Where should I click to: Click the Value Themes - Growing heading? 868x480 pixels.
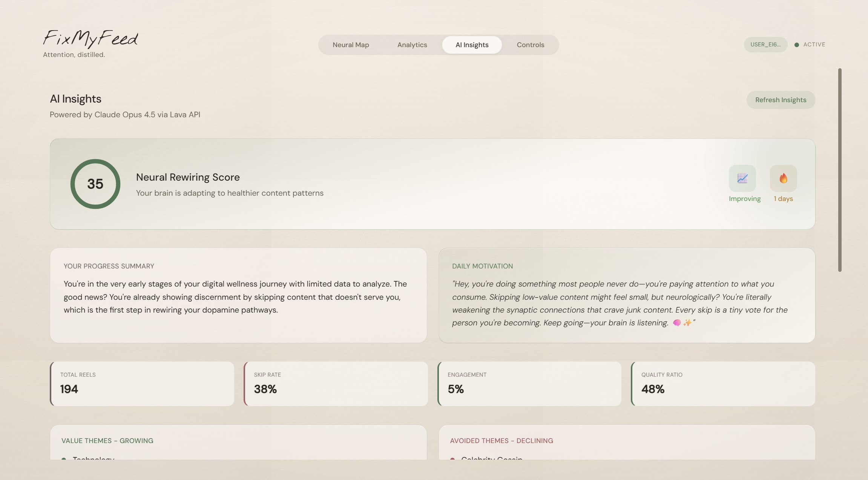click(107, 441)
